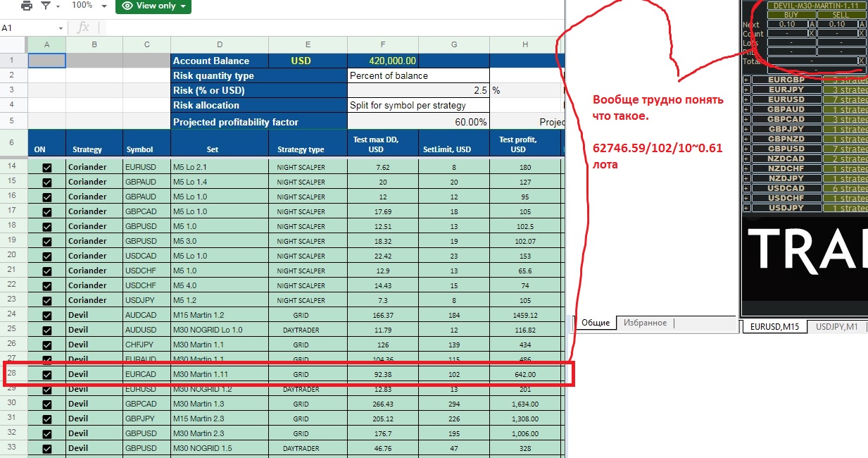The image size is (868, 458).
Task: Click the Percent of balance cell
Action: coord(418,75)
